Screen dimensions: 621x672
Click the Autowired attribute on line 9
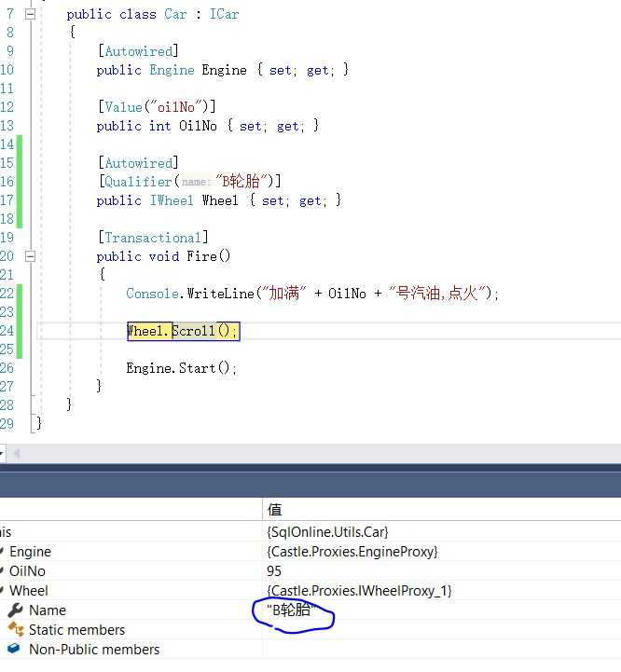[x=139, y=51]
